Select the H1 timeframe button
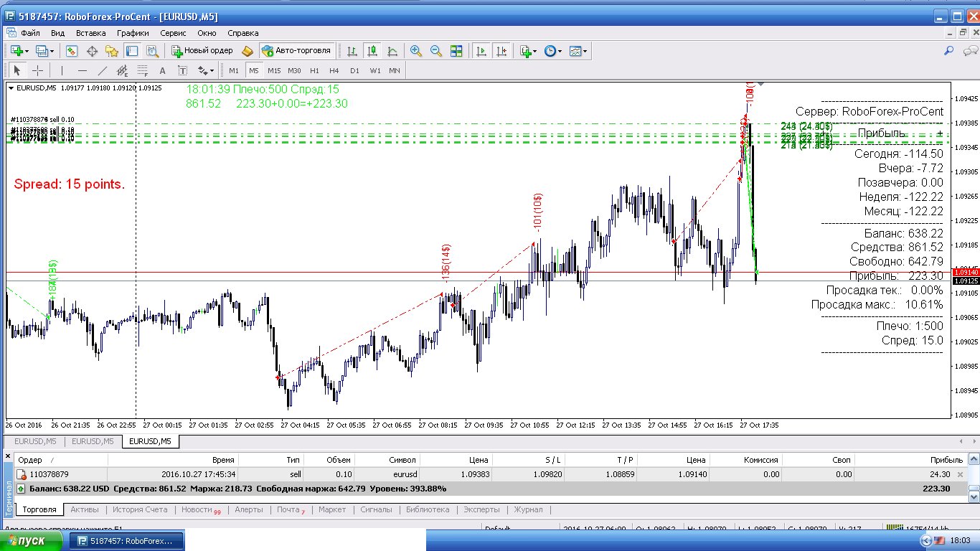This screenshot has height=551, width=980. [314, 70]
